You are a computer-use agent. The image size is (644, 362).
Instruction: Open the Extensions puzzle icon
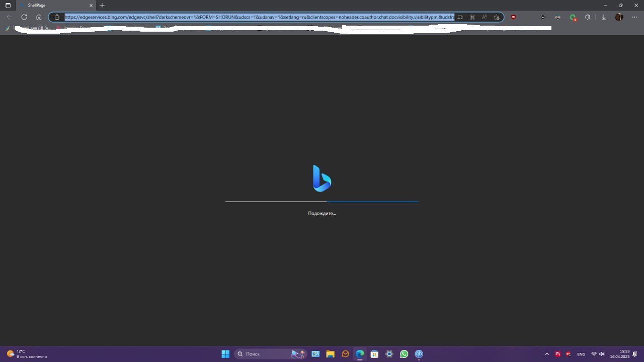[587, 17]
